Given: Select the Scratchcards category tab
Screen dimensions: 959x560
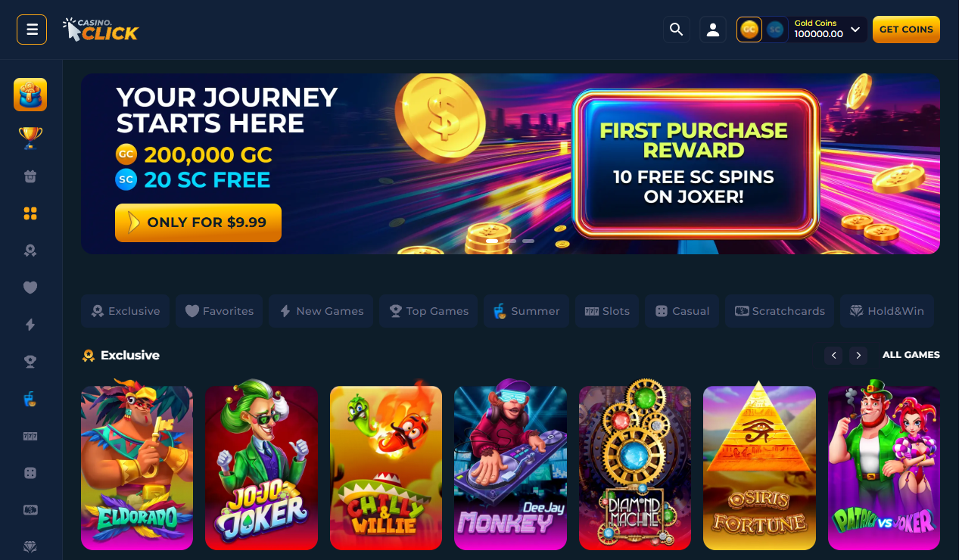Looking at the screenshot, I should point(780,311).
